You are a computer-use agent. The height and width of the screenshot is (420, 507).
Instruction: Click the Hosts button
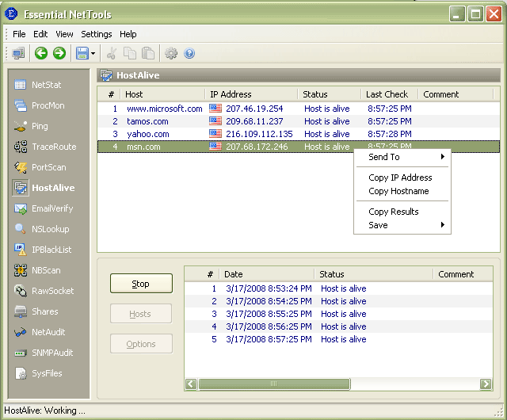pos(141,314)
